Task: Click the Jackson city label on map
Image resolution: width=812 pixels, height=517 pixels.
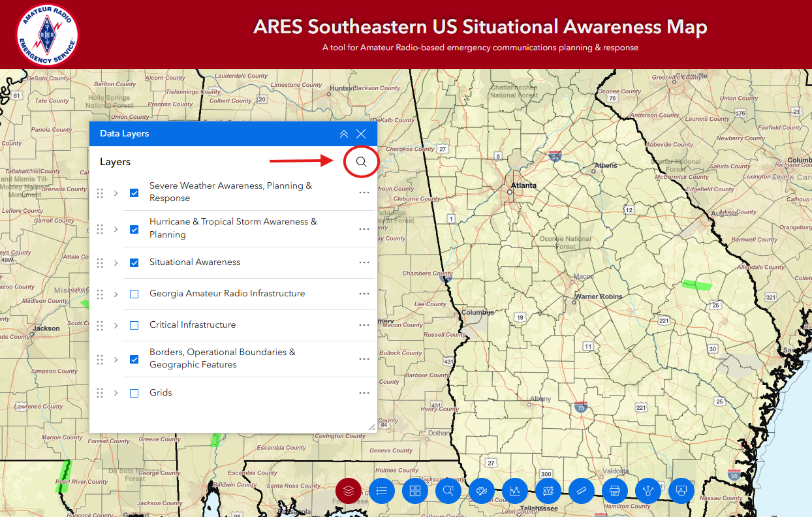Action: (x=46, y=328)
